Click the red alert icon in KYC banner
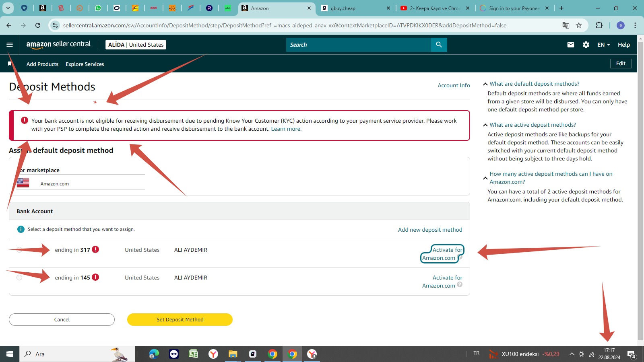Screen dimensions: 644x362 [25, 120]
